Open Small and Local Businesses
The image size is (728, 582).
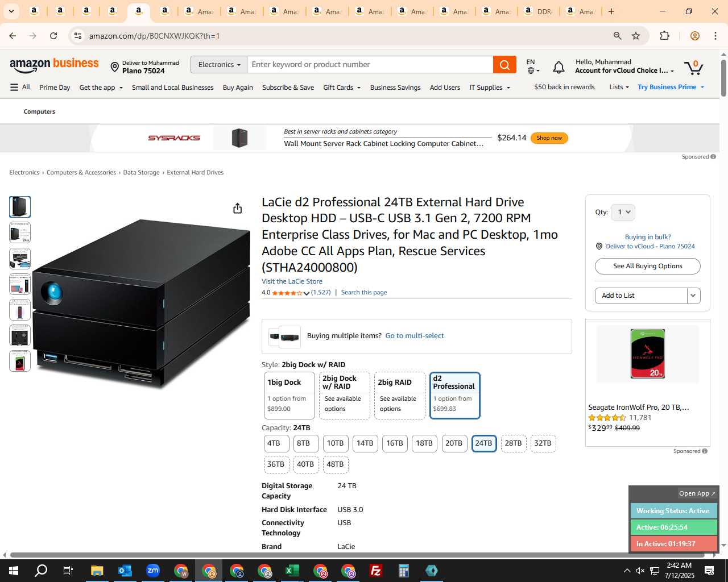point(173,88)
